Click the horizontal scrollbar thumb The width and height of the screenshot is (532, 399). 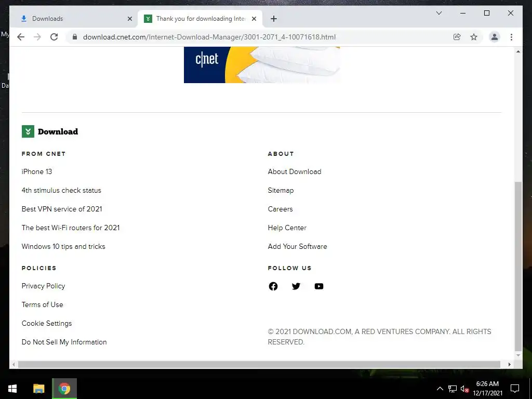pos(259,364)
